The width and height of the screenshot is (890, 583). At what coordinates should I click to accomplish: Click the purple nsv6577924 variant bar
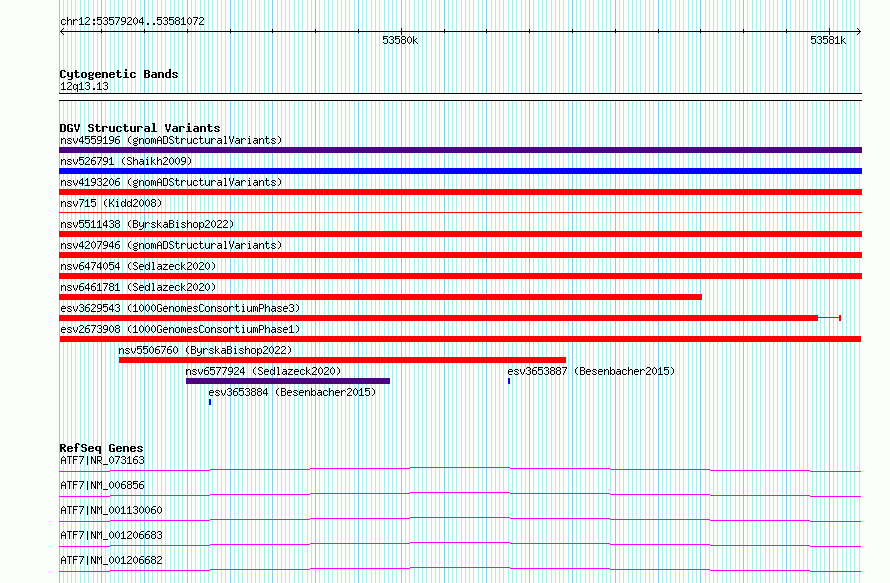point(288,381)
